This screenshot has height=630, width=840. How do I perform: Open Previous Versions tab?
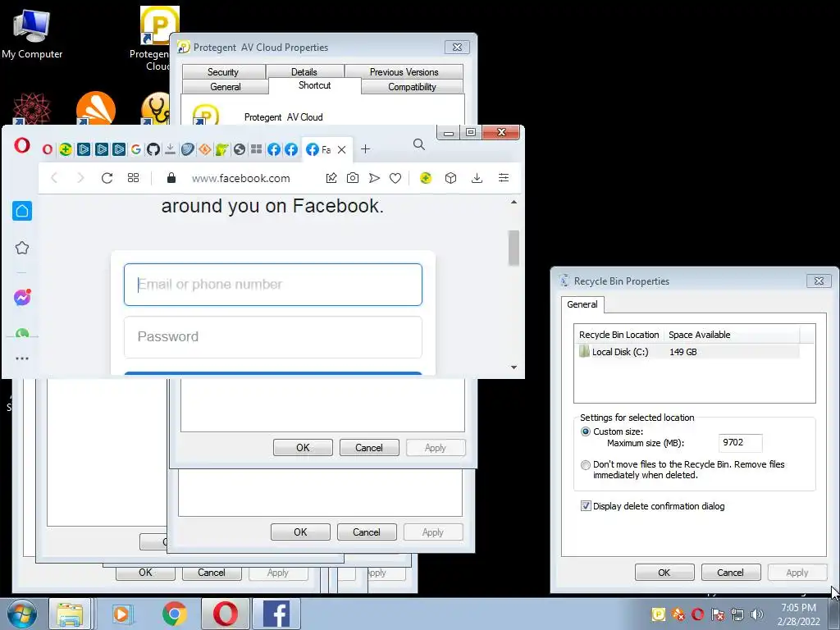coord(404,72)
